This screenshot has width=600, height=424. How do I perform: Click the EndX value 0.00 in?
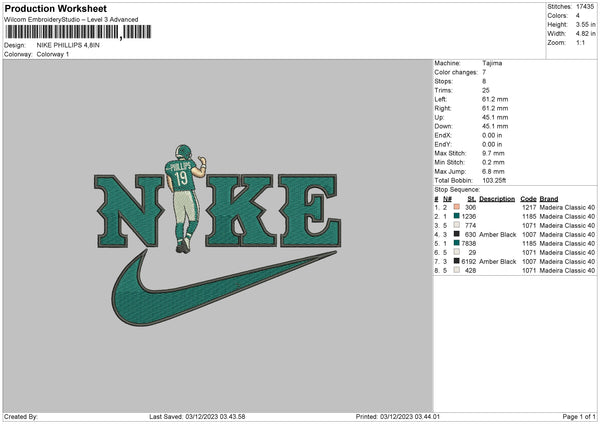(492, 135)
